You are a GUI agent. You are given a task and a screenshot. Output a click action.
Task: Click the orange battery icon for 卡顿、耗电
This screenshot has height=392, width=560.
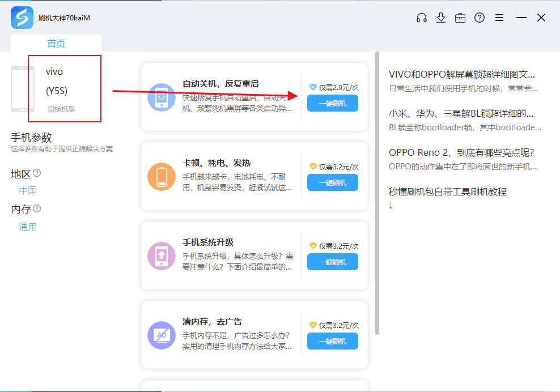162,177
